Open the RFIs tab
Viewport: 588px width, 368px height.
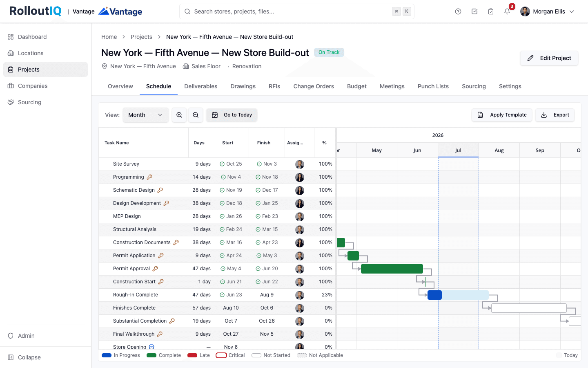coord(274,86)
